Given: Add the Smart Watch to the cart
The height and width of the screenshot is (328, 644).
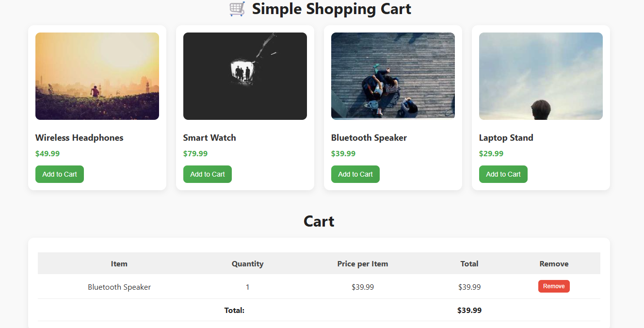Looking at the screenshot, I should click(208, 174).
